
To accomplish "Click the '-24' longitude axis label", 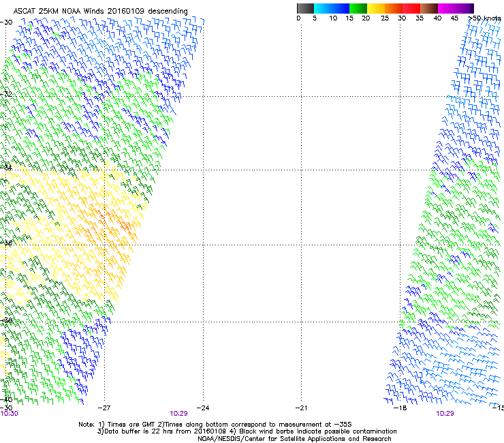I will [x=203, y=408].
